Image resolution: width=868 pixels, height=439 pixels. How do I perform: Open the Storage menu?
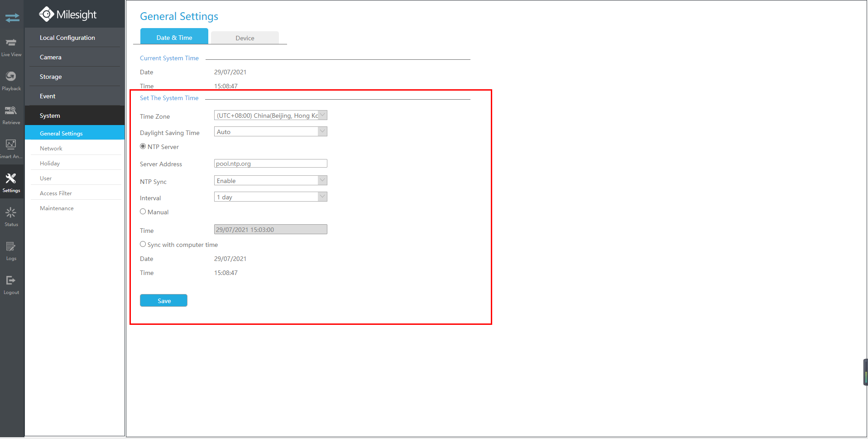point(75,77)
